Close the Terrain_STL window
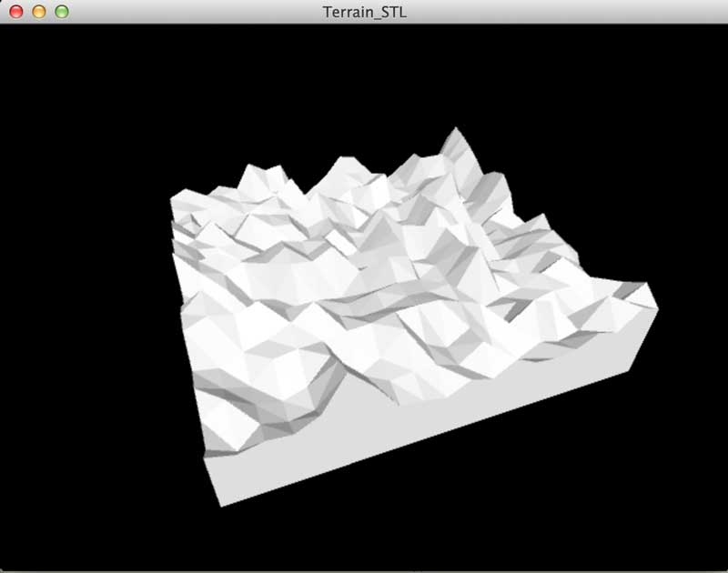Image resolution: width=728 pixels, height=573 pixels. click(16, 12)
